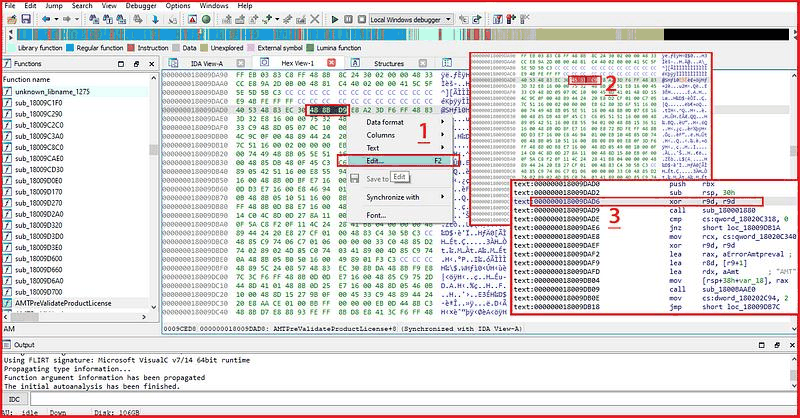Viewport: 800px width, 418px height.
Task: Click the toolbar icon right of debugger dropdown
Action: [463, 19]
